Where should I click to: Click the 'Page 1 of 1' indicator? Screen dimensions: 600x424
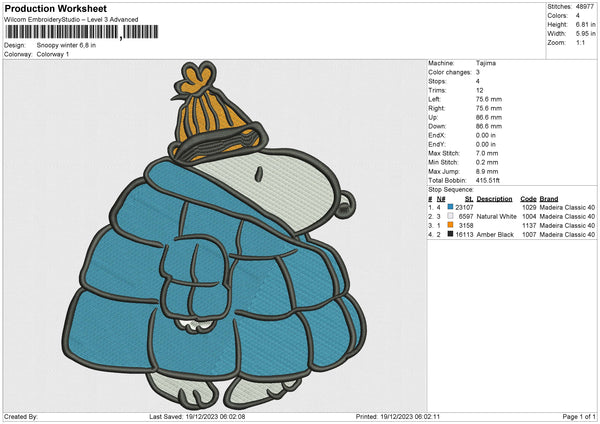point(579,416)
